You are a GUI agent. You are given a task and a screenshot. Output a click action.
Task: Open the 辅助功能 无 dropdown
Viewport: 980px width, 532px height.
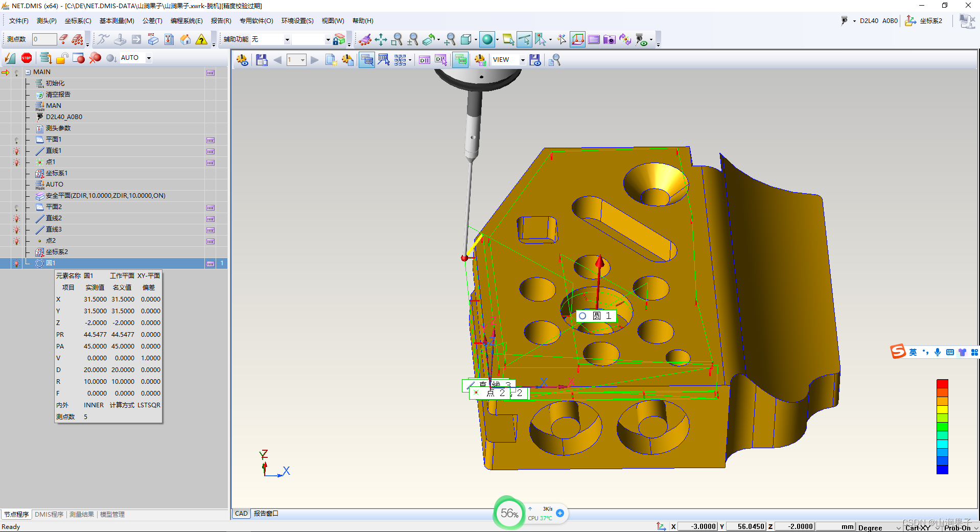[x=287, y=39]
